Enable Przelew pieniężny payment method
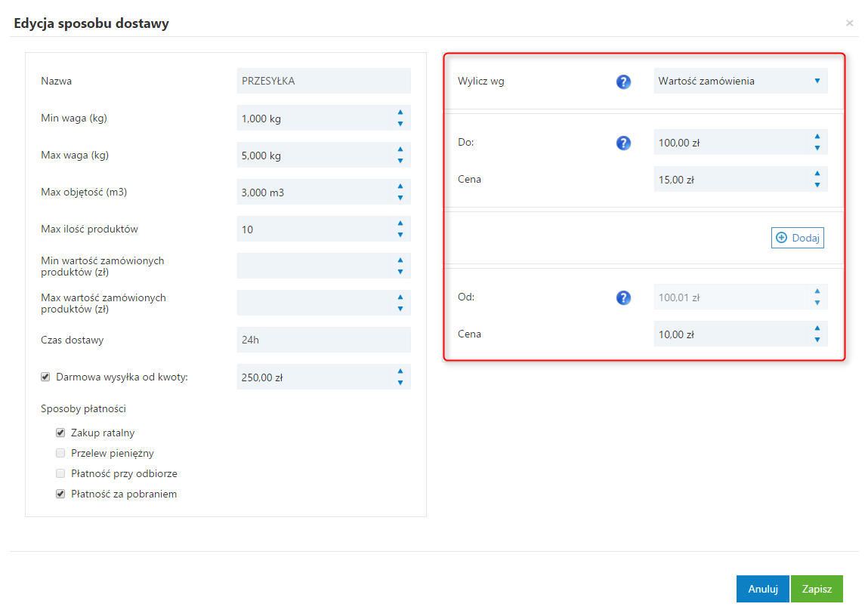The height and width of the screenshot is (616, 868). tap(60, 454)
